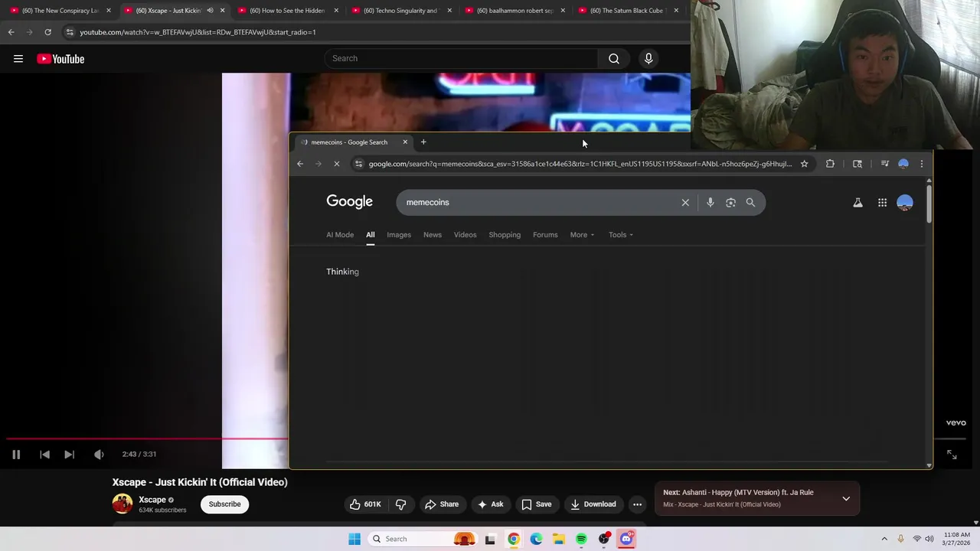Pause the Xscape video
Viewport: 980px width, 551px height.
pos(16,455)
